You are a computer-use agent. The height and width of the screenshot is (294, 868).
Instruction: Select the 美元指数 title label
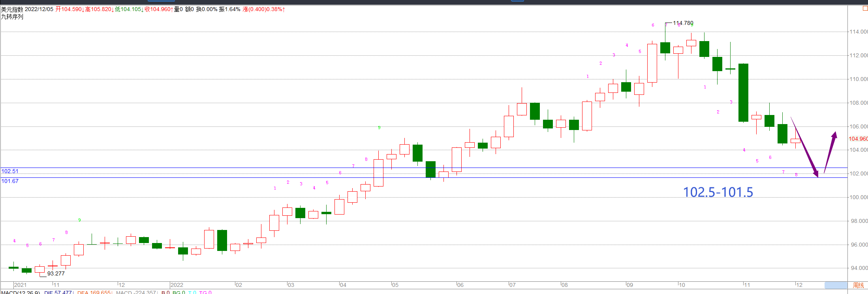[x=12, y=9]
